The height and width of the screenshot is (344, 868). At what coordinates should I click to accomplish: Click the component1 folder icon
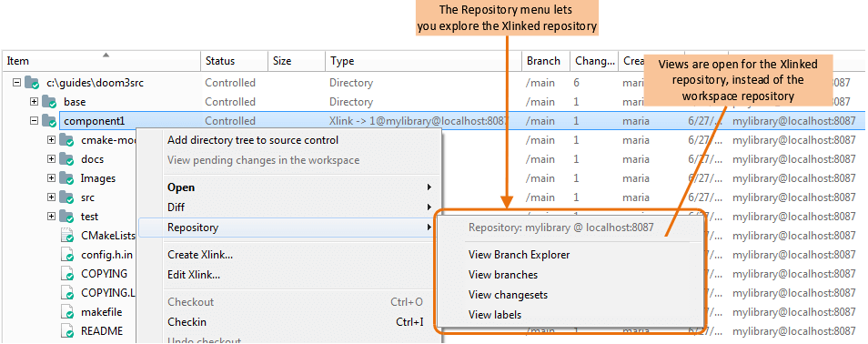pos(50,121)
